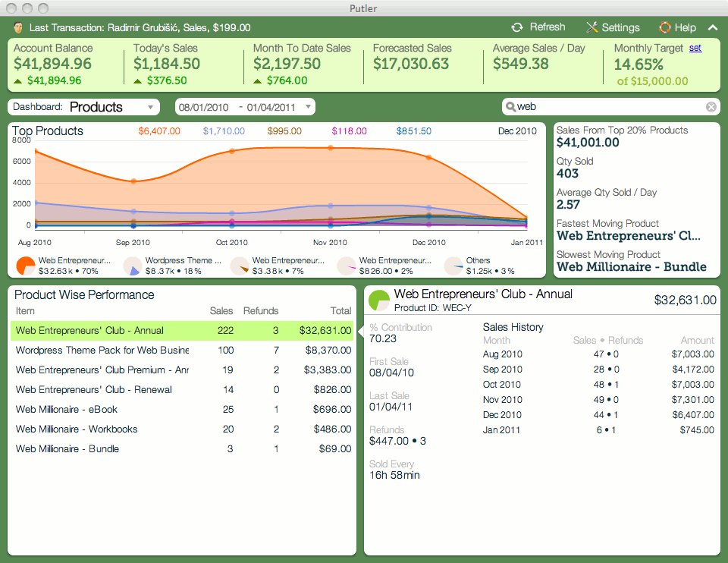Screen dimensions: 728x563
Task: Select Web Entrepreneurs' Club Premium row
Action: point(182,370)
